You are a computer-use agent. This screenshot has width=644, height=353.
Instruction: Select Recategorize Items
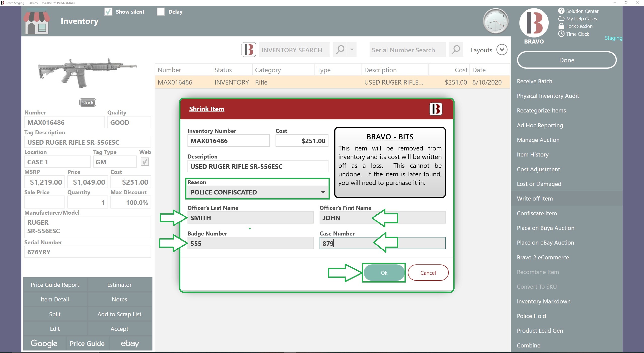pos(541,110)
